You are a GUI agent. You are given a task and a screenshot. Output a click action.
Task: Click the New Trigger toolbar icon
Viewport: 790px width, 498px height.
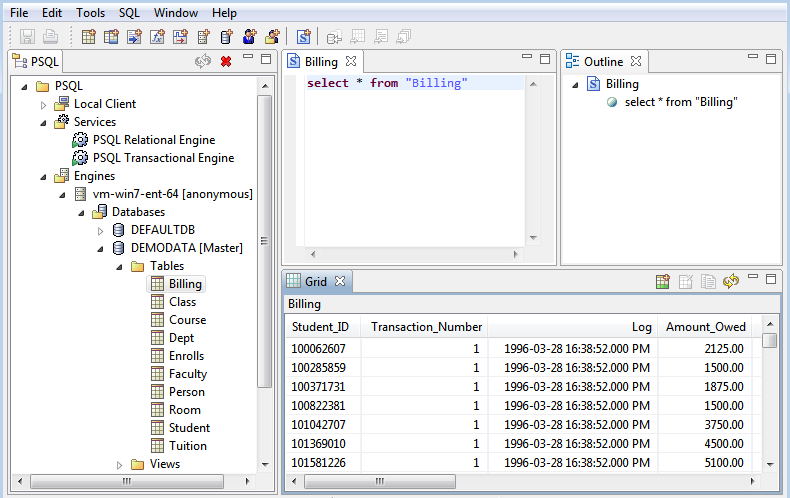(x=180, y=36)
